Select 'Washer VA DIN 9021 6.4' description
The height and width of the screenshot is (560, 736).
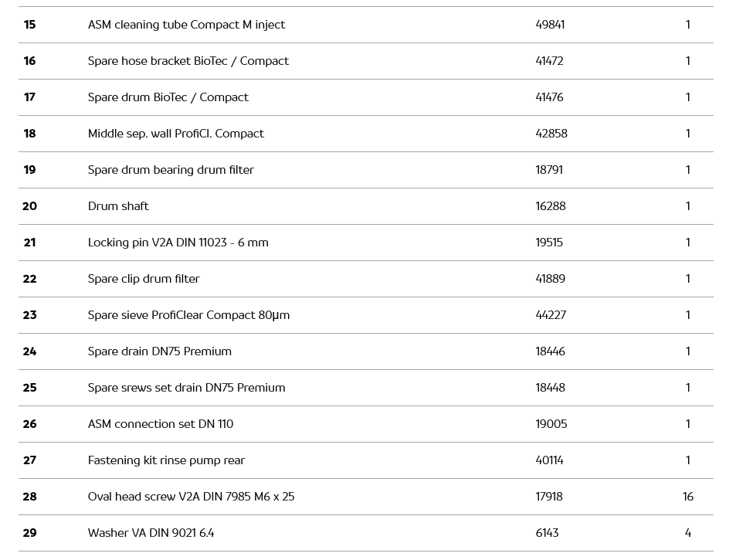(x=151, y=533)
